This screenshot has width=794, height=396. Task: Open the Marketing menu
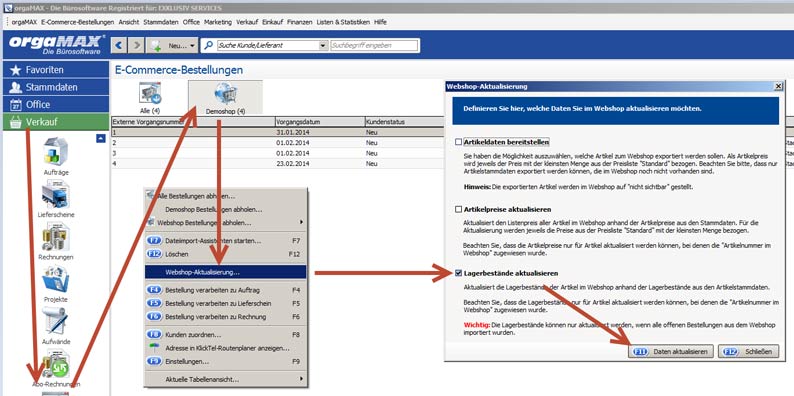coord(218,22)
